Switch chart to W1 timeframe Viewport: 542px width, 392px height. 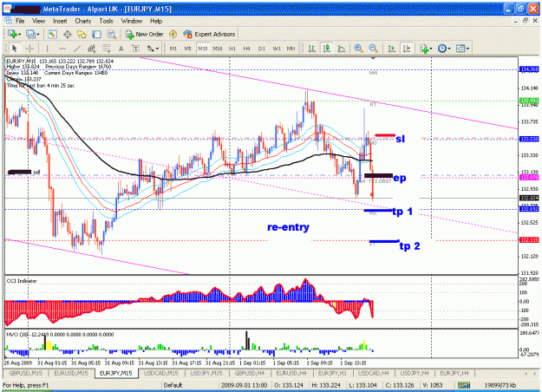click(x=277, y=49)
